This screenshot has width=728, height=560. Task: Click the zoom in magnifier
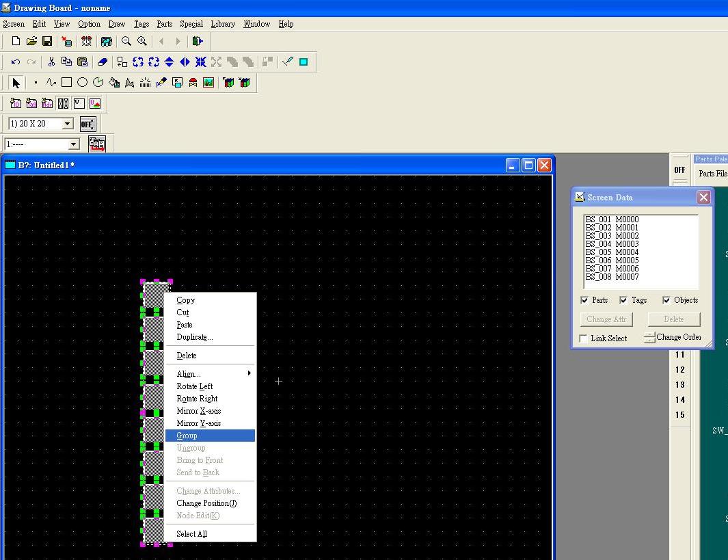(x=142, y=42)
